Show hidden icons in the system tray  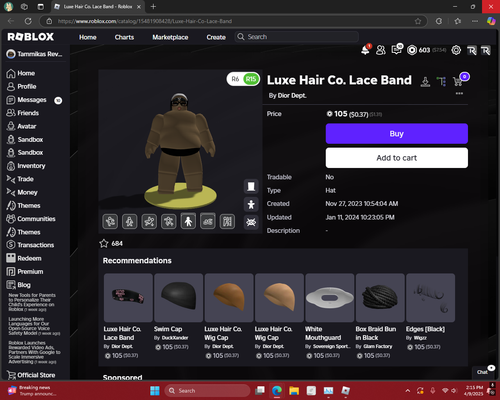tap(408, 391)
